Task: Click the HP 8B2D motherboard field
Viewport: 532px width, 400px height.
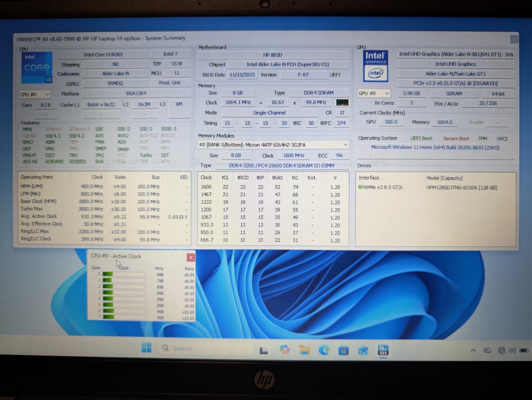Action: [x=273, y=55]
